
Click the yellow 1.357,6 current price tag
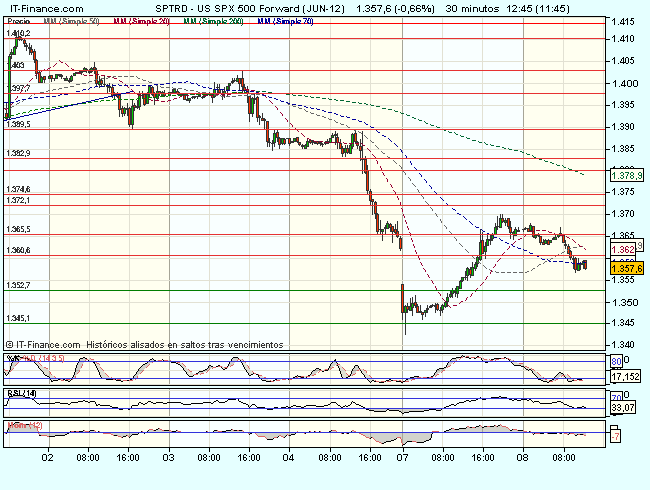pyautogui.click(x=627, y=269)
